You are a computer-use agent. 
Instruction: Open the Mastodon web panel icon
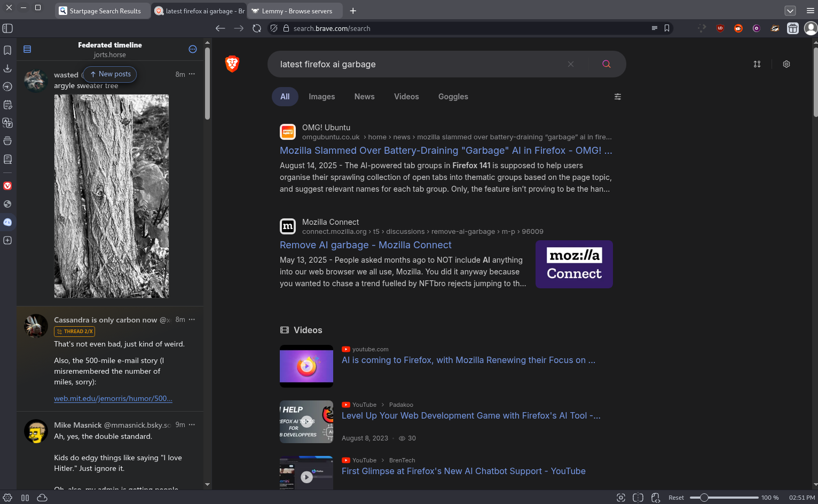pyautogui.click(x=7, y=222)
